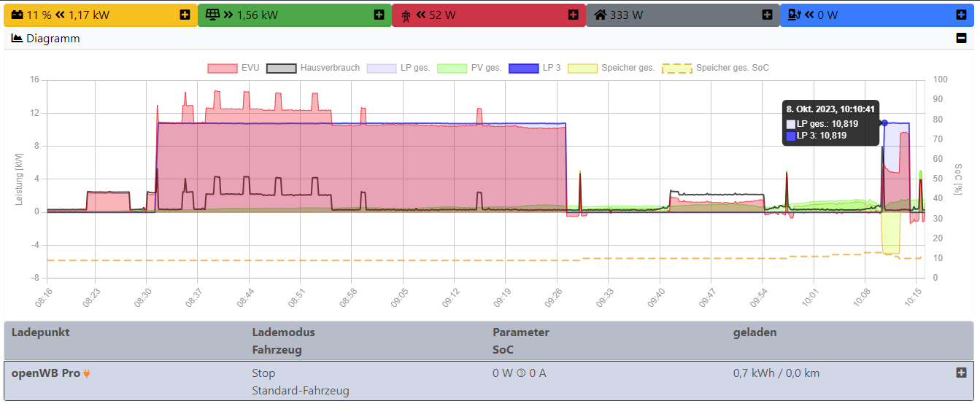980x409 pixels.
Task: Click the house icon in grey card
Action: point(601,15)
